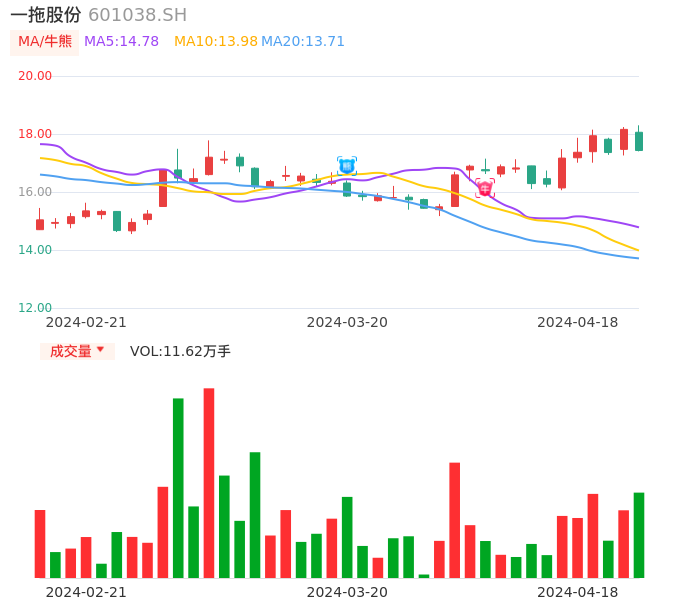Screen dimensions: 686x606
Task: Click the red bull signal icon
Action: click(485, 188)
